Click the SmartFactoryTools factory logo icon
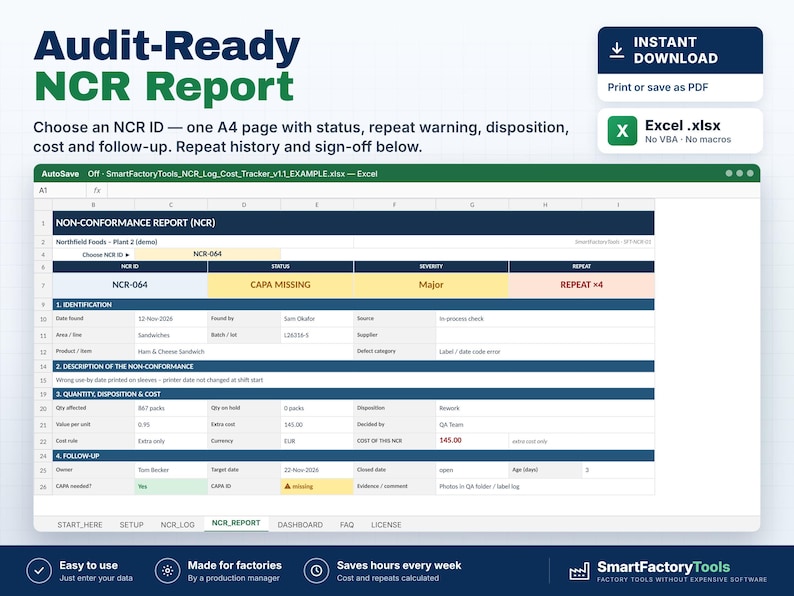This screenshot has height=596, width=794. (579, 571)
